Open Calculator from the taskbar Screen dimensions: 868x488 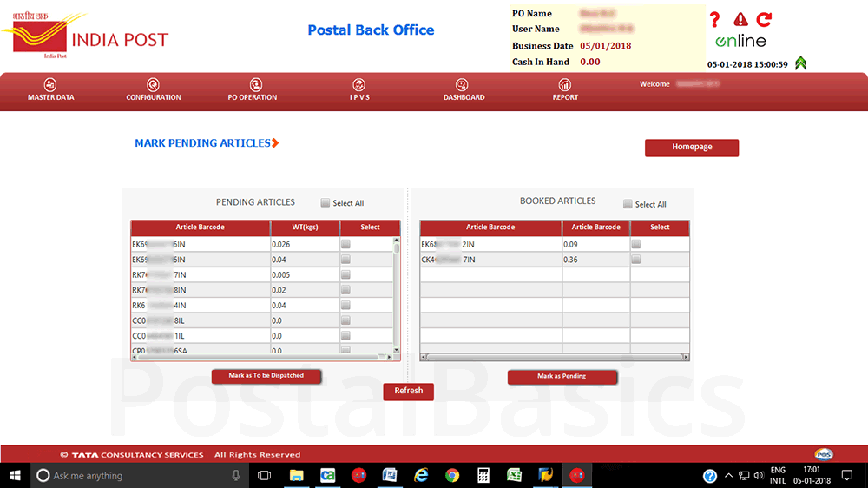coord(483,476)
